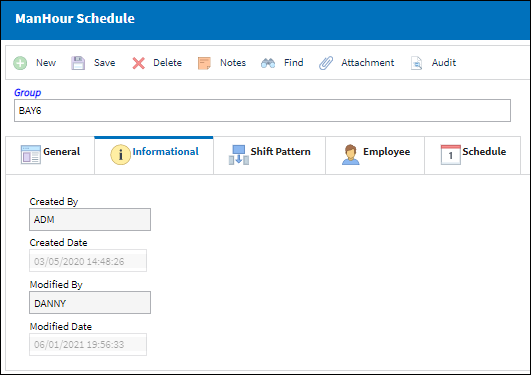This screenshot has width=531, height=375.
Task: Click the Created By label
Action: (x=54, y=202)
